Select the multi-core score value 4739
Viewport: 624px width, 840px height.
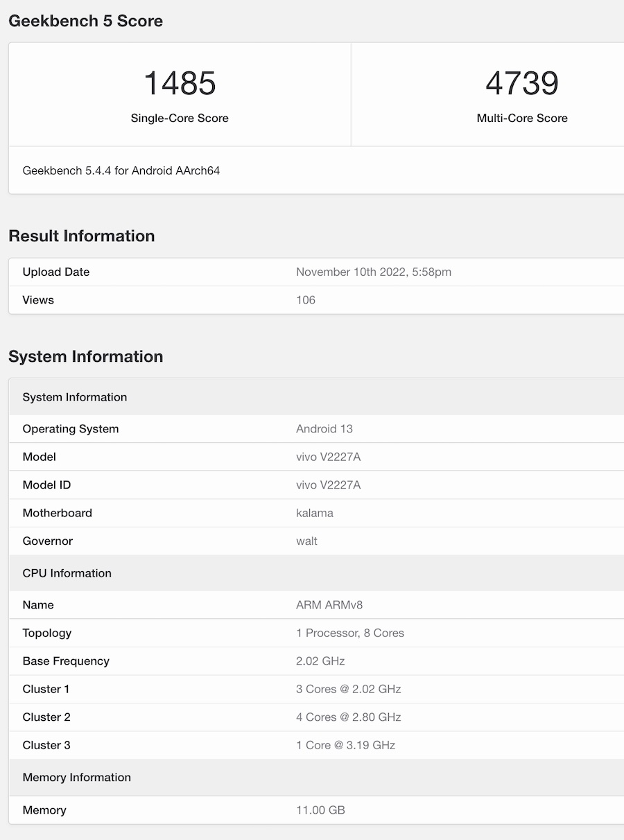[521, 84]
